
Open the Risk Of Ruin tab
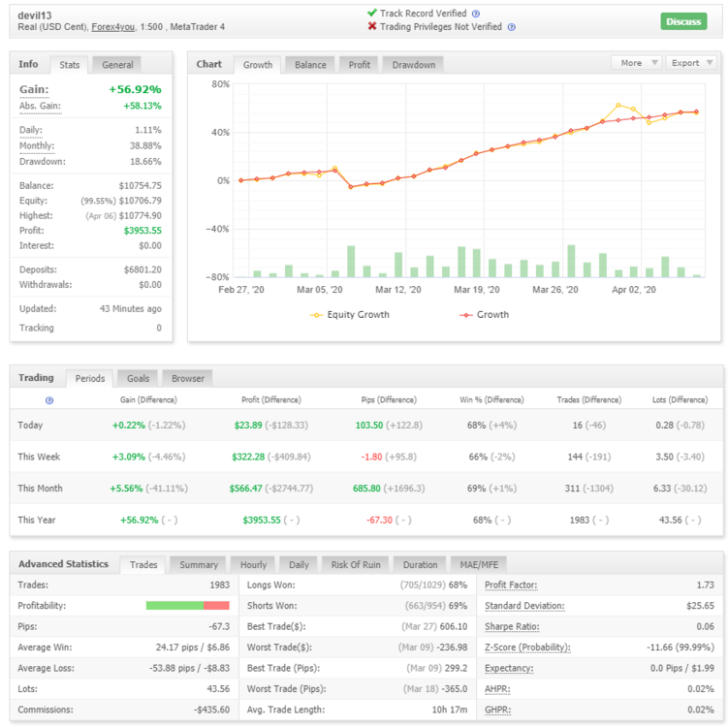click(x=356, y=564)
